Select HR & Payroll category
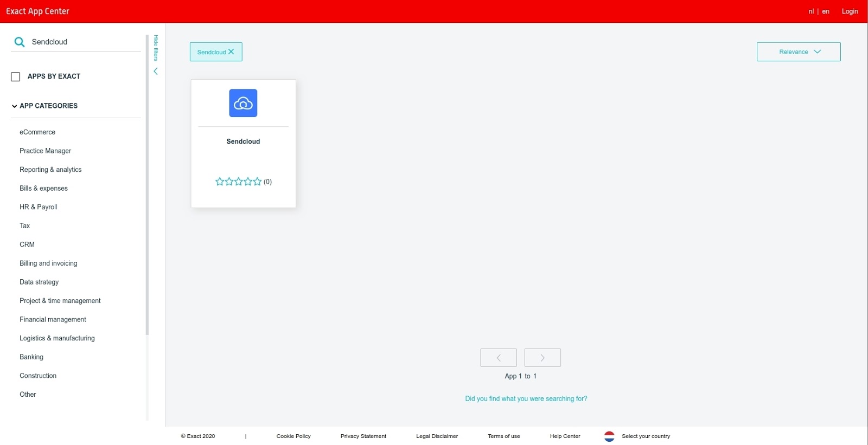868x445 pixels. 39,207
